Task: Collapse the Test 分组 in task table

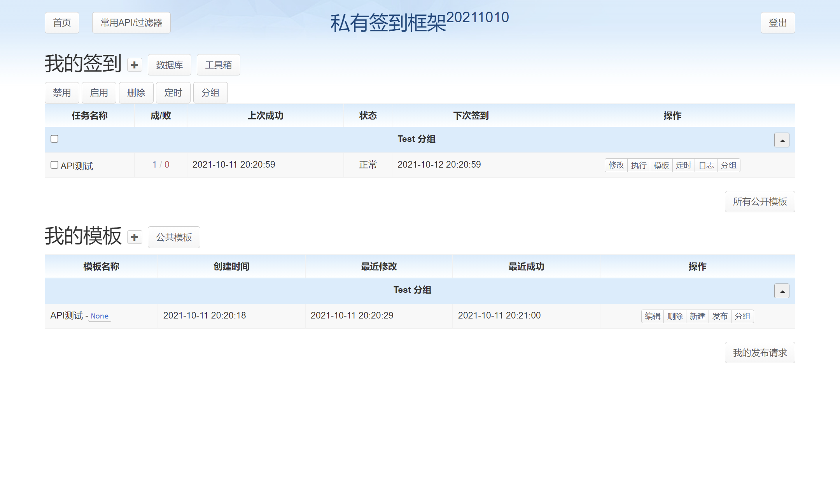Action: (782, 140)
